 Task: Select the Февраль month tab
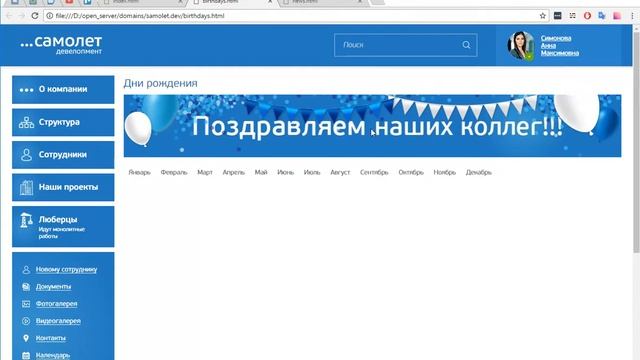174,172
